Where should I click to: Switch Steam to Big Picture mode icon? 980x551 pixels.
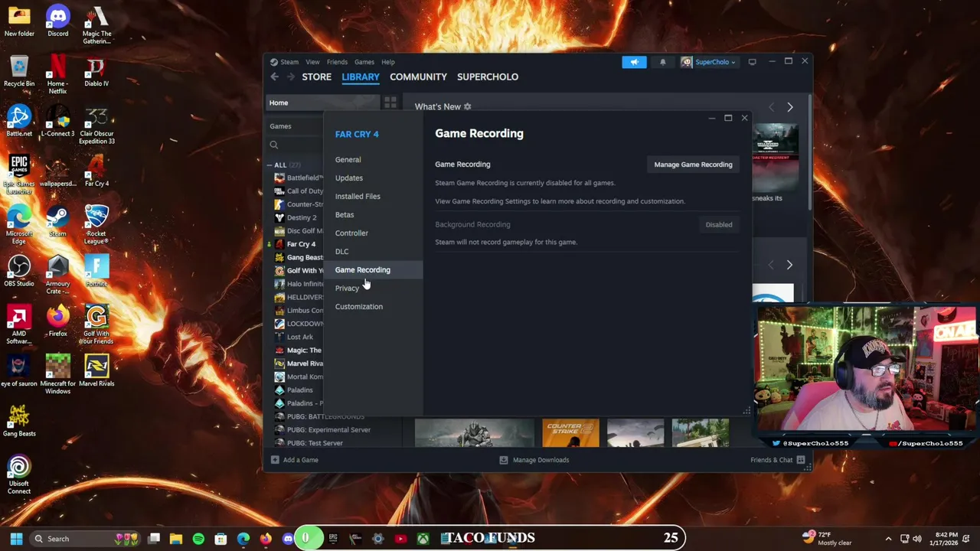[x=752, y=62]
